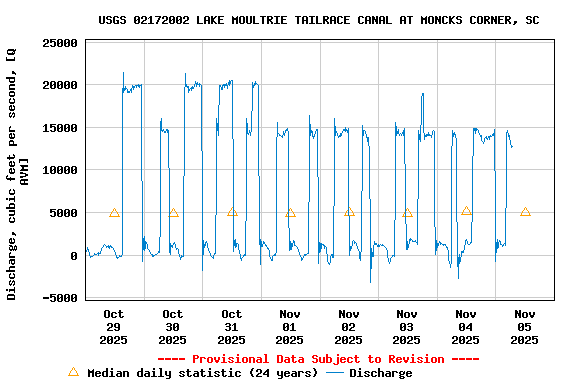Click the Nov 05 median daily statistic triangle
576x384 pixels.
click(x=525, y=212)
